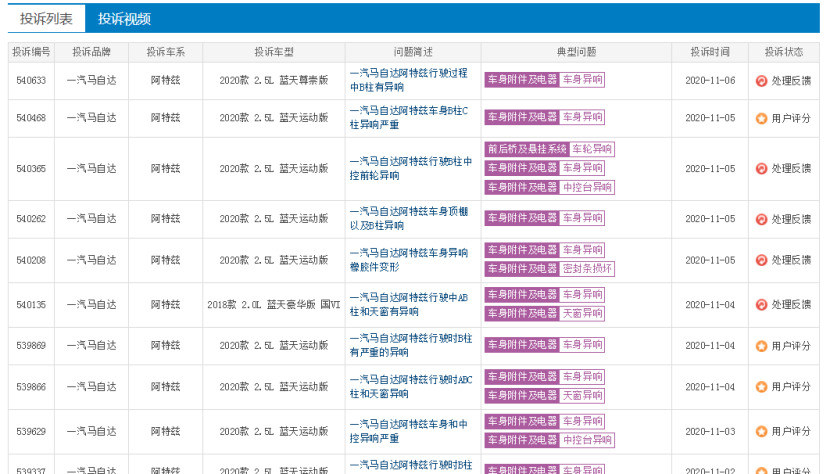Click status icon for complaint 539869
830x474 pixels.
coord(761,346)
